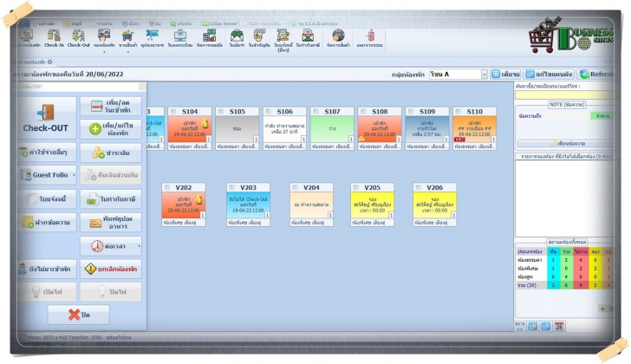Tick the checkbox on room S109
631x364 pixels.
[411, 112]
